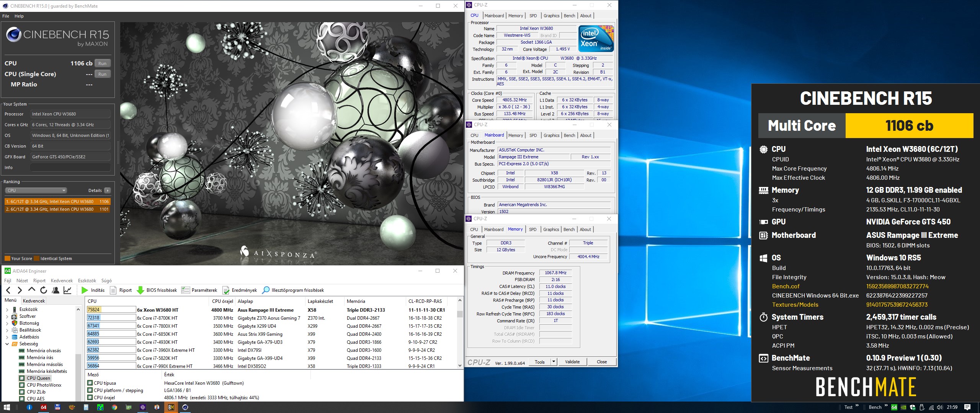Viewport: 980px width, 413px height.
Task: Open Paraméterek in AIDA64 toolbar
Action: (199, 290)
